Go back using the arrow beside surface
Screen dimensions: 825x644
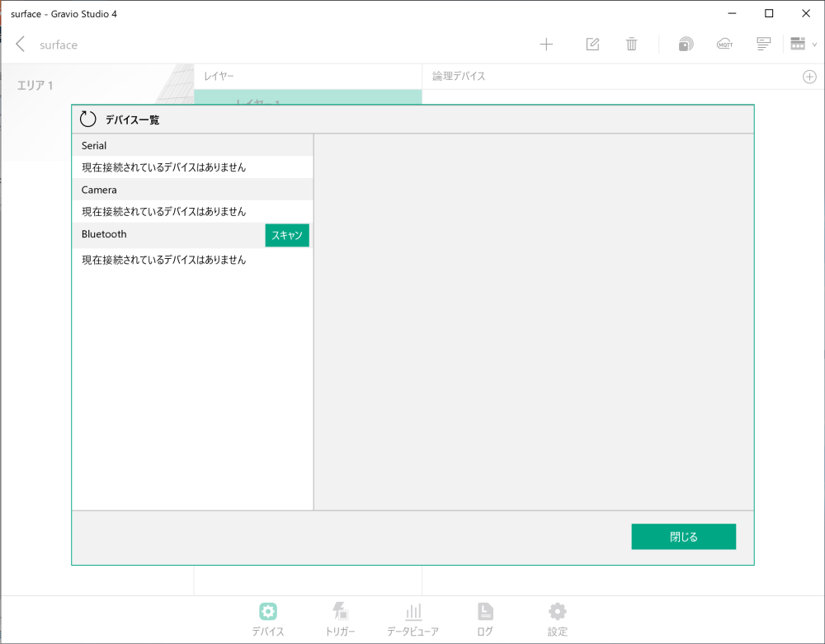pos(21,45)
